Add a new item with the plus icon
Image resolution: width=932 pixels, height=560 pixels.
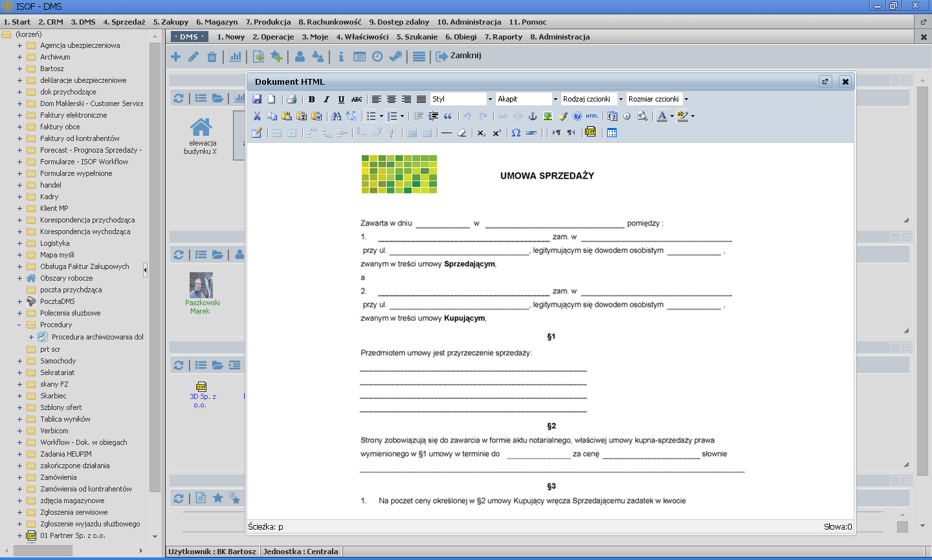[175, 57]
